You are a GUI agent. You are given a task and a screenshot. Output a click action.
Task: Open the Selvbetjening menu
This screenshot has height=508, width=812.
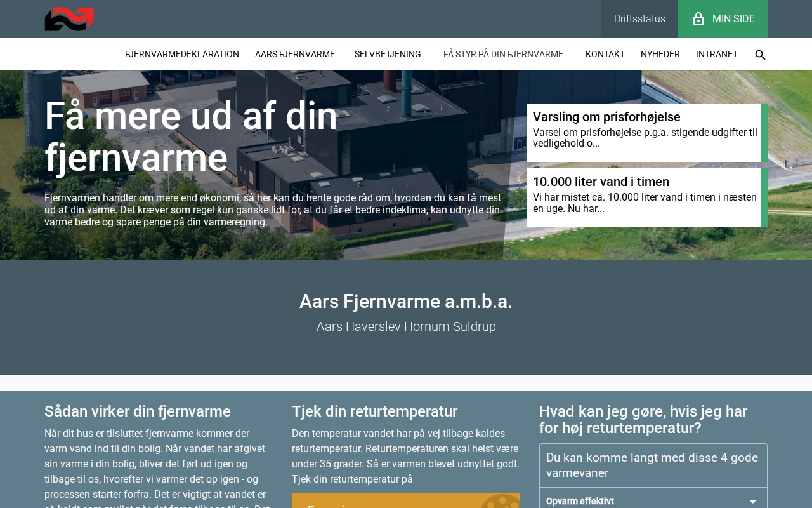pyautogui.click(x=388, y=54)
